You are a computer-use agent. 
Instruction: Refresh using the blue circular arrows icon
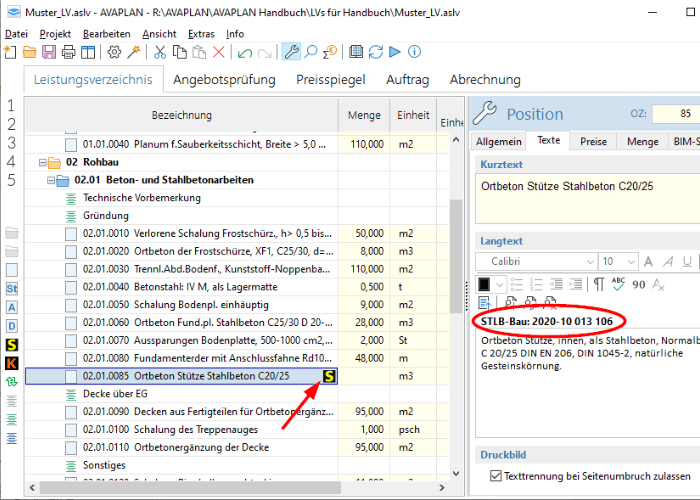pos(375,52)
